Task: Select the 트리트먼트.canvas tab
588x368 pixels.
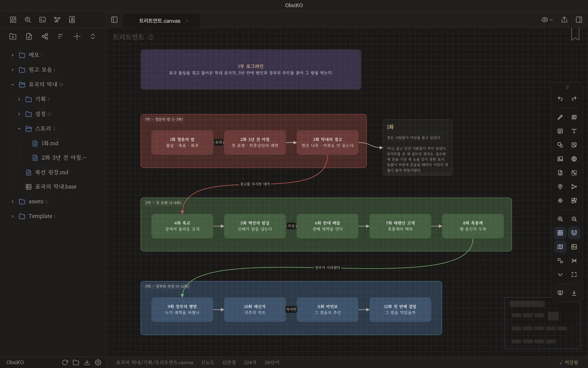Action: pos(160,21)
